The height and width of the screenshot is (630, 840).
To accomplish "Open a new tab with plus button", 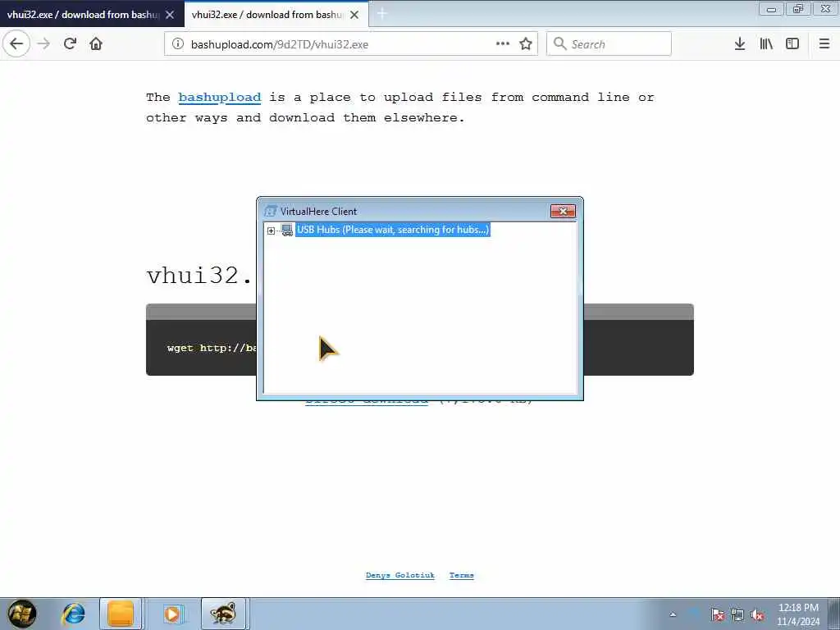I will click(x=382, y=14).
